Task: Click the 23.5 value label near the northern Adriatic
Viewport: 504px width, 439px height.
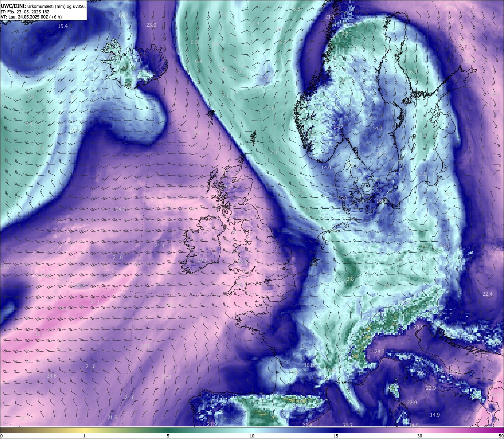Action: 419,327
